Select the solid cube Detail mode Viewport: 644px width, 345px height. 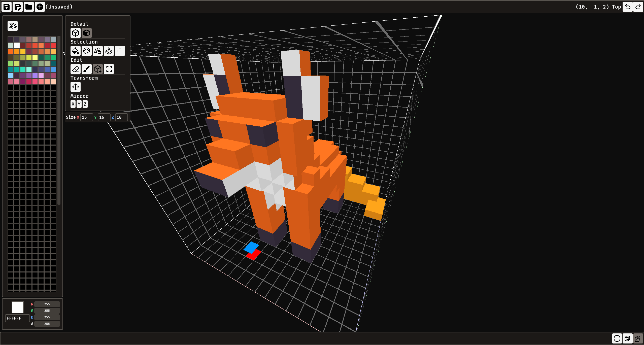coord(87,33)
